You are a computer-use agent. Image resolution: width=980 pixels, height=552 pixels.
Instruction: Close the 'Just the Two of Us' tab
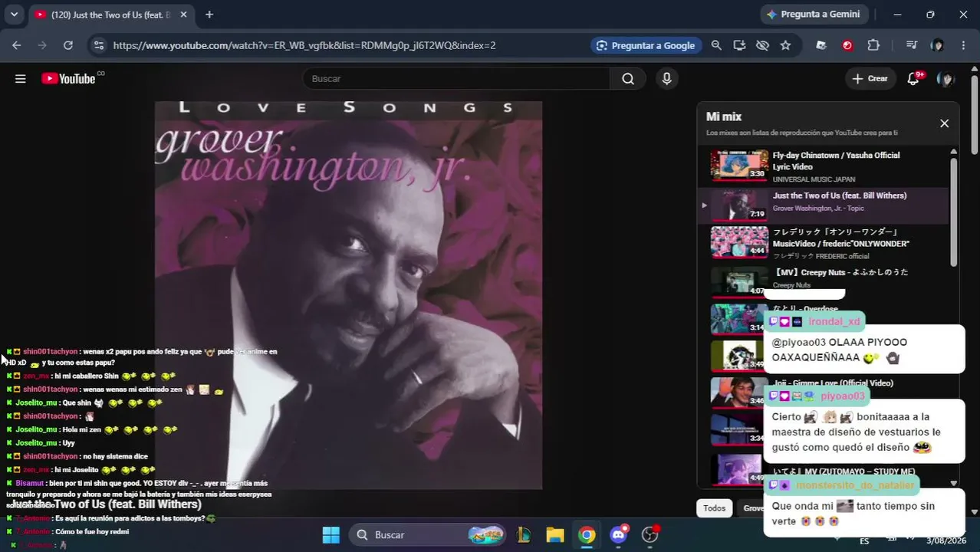click(x=183, y=15)
